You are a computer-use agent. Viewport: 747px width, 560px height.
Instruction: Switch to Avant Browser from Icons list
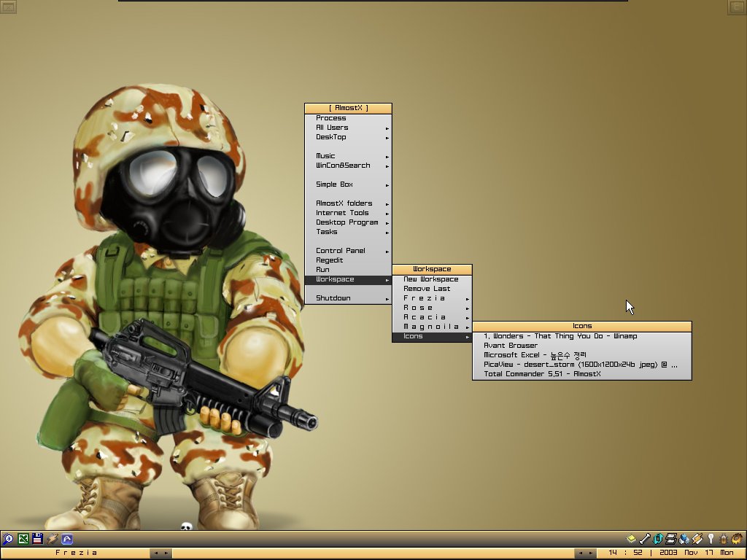(582, 346)
